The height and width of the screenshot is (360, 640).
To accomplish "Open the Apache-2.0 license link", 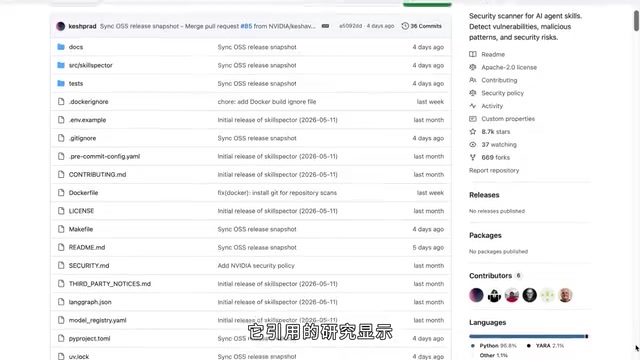I will click(x=509, y=67).
